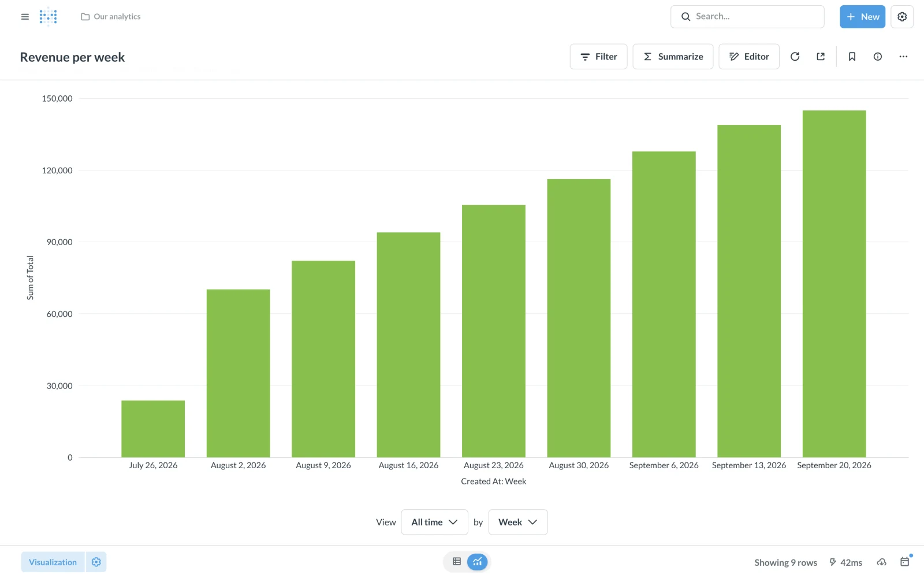Click the 90,000 y-axis tick label
Screen dimensions: 924x578
(x=59, y=242)
